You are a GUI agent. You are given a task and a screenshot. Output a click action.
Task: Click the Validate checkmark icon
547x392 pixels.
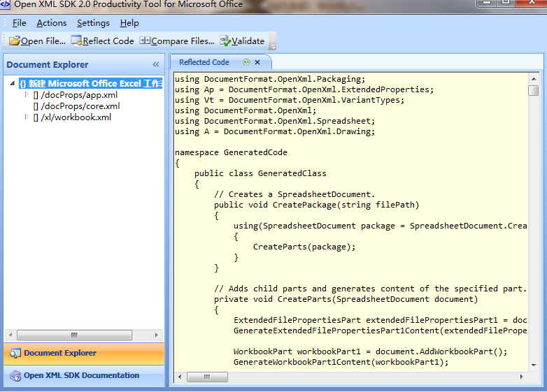click(225, 41)
